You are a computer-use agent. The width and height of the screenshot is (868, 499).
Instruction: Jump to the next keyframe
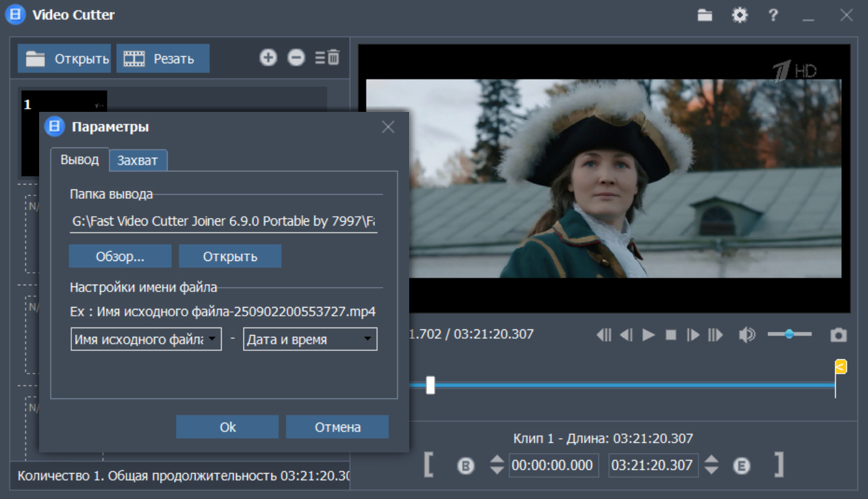716,335
